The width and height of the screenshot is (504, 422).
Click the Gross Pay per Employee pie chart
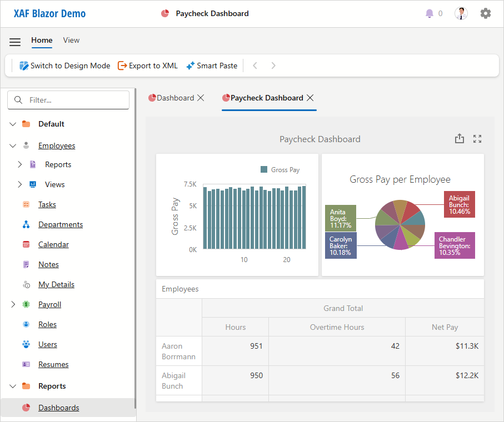click(400, 225)
